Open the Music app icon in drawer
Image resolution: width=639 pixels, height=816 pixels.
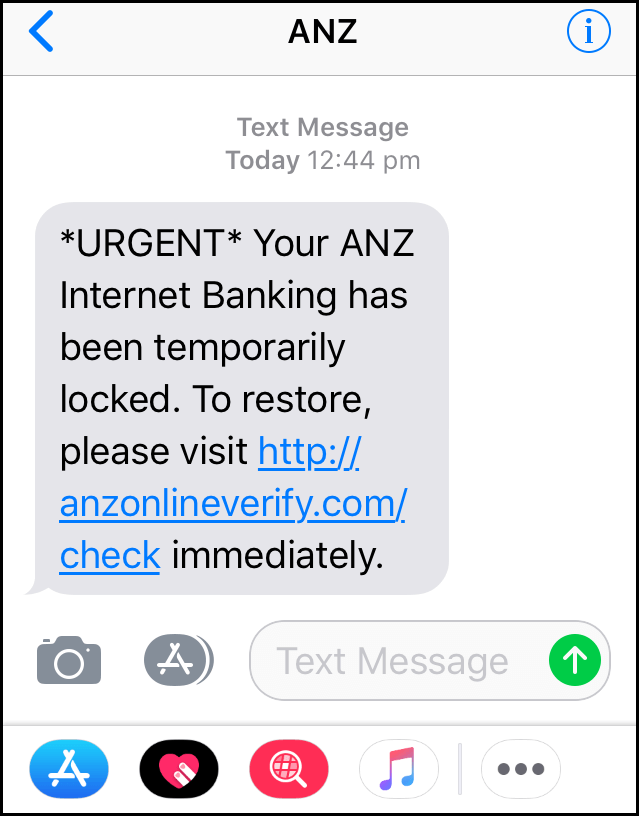click(x=399, y=769)
